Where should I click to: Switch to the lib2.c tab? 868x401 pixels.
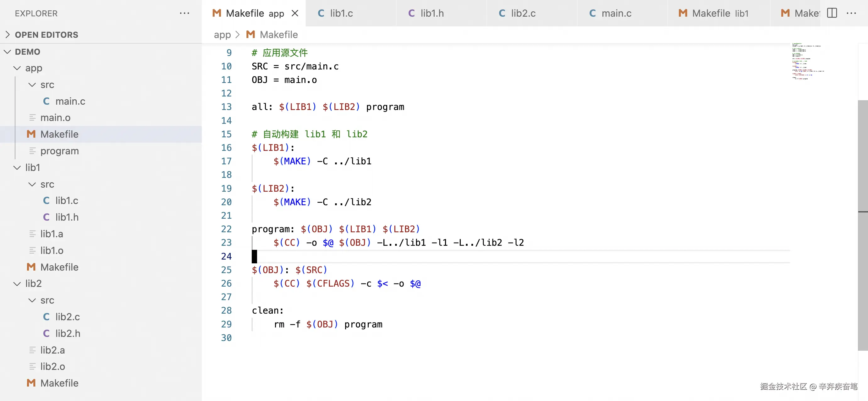pyautogui.click(x=523, y=13)
